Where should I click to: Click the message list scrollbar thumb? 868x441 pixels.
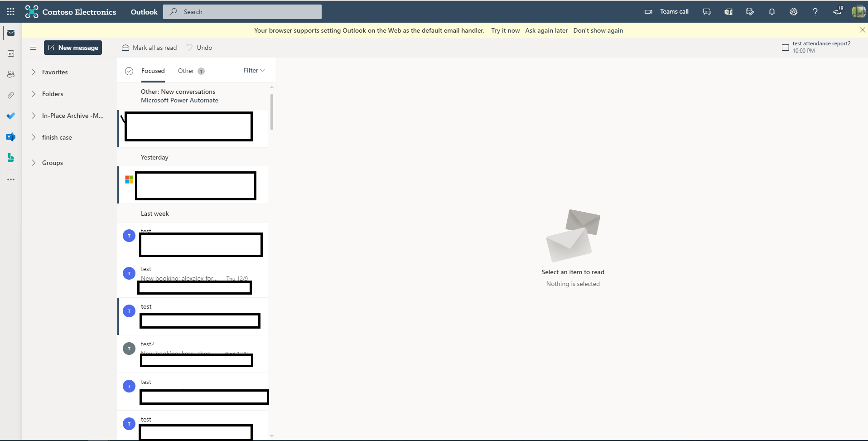(272, 112)
